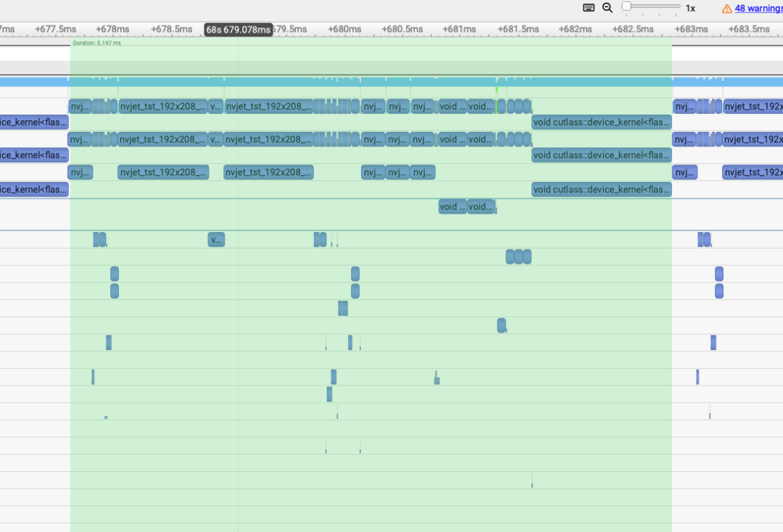
Task: Open the 48 warnings link
Action: coord(758,9)
